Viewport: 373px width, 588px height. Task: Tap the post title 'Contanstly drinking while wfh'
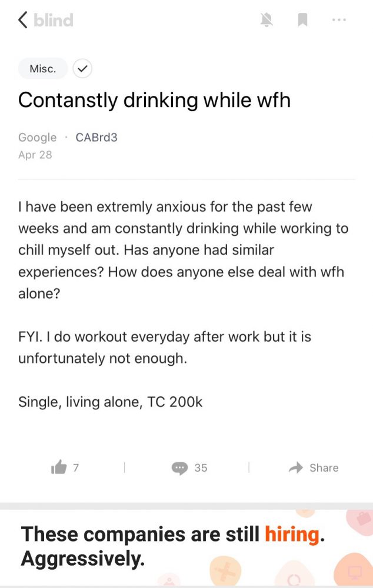point(154,101)
